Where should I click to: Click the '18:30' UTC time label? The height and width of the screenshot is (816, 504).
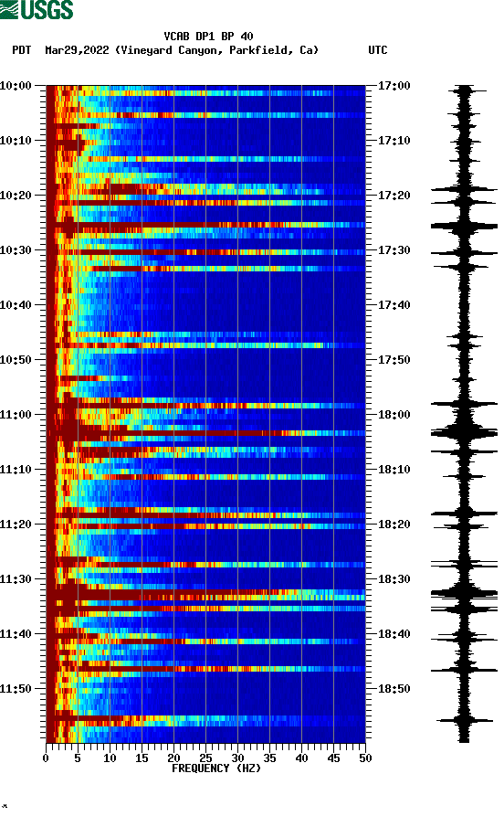tap(394, 579)
